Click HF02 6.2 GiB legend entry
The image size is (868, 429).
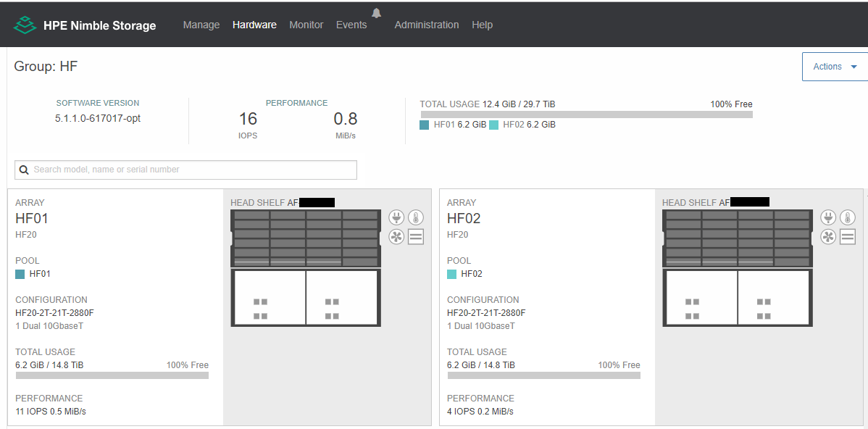pyautogui.click(x=529, y=125)
